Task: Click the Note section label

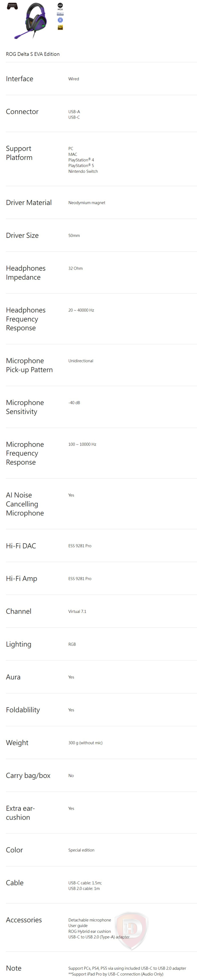Action: pos(14,968)
